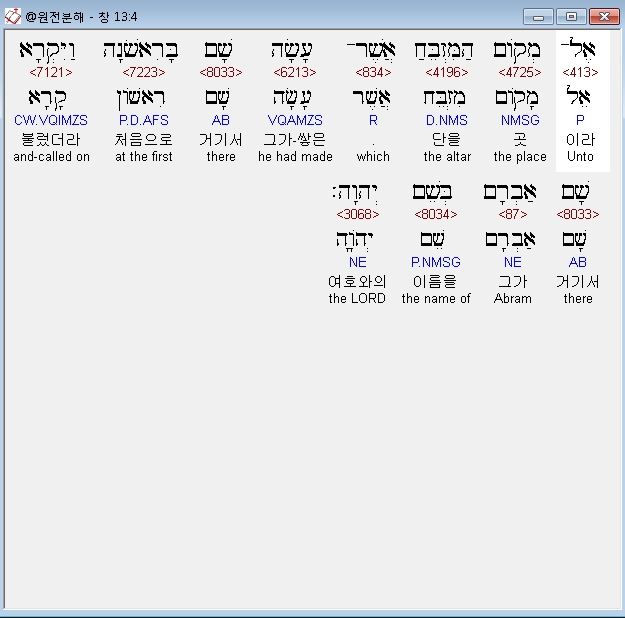Click Korean gloss 불렀더라
The height and width of the screenshot is (618, 625).
(x=51, y=140)
